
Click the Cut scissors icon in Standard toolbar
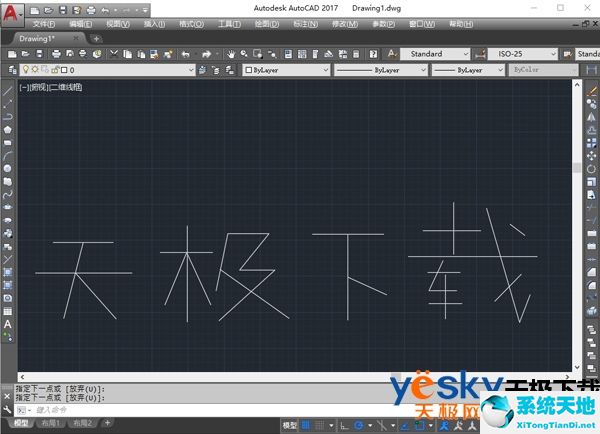pos(114,54)
